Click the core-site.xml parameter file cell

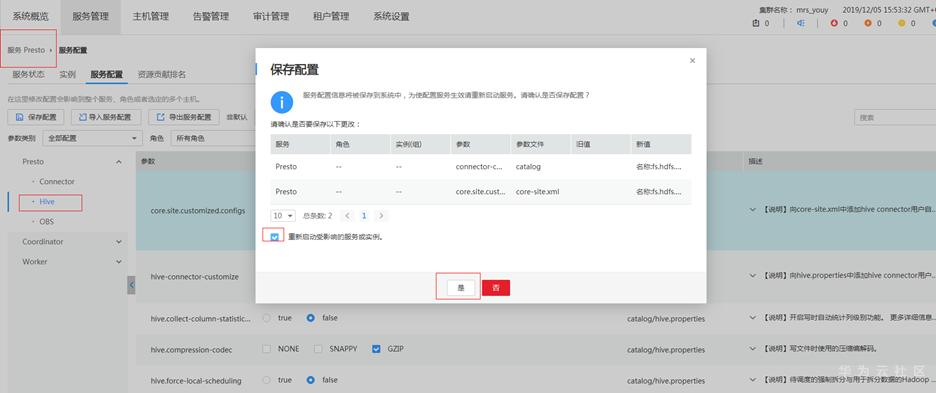[537, 192]
